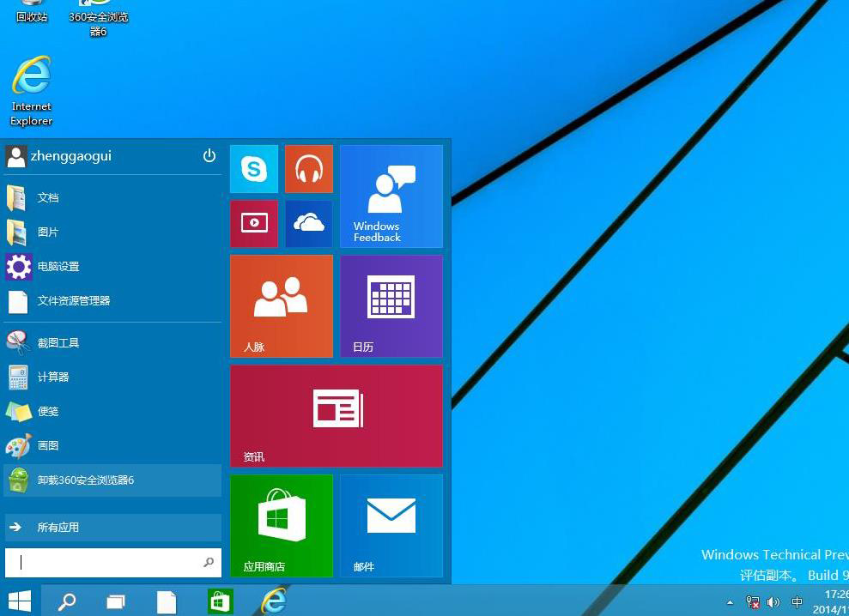Open the 应用商店 Store tile

tap(282, 526)
